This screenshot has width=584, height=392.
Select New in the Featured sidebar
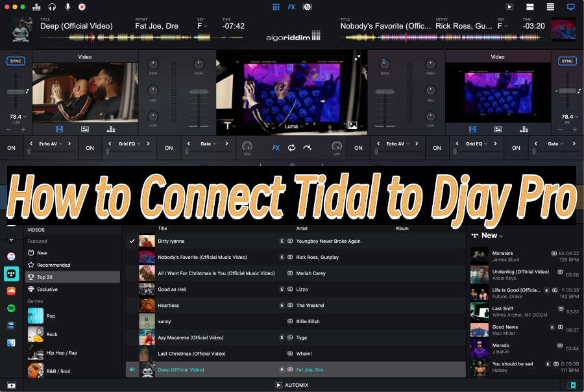[73, 252]
